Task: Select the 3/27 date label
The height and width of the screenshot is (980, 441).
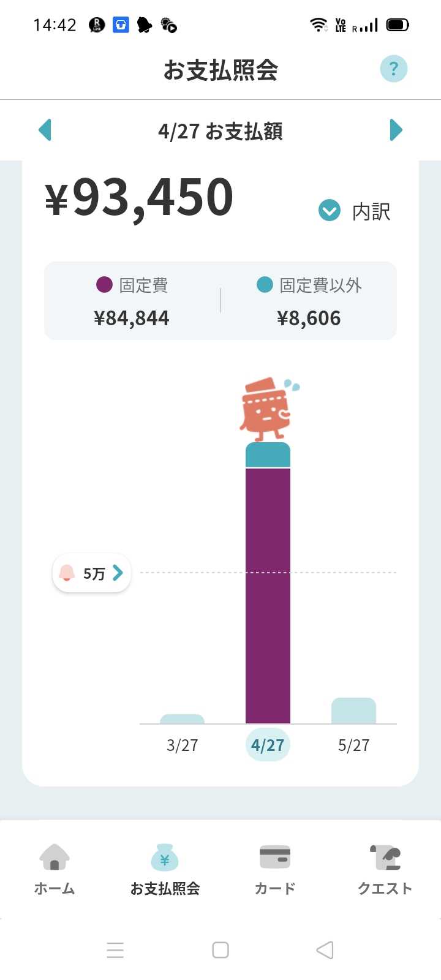Action: [x=183, y=745]
